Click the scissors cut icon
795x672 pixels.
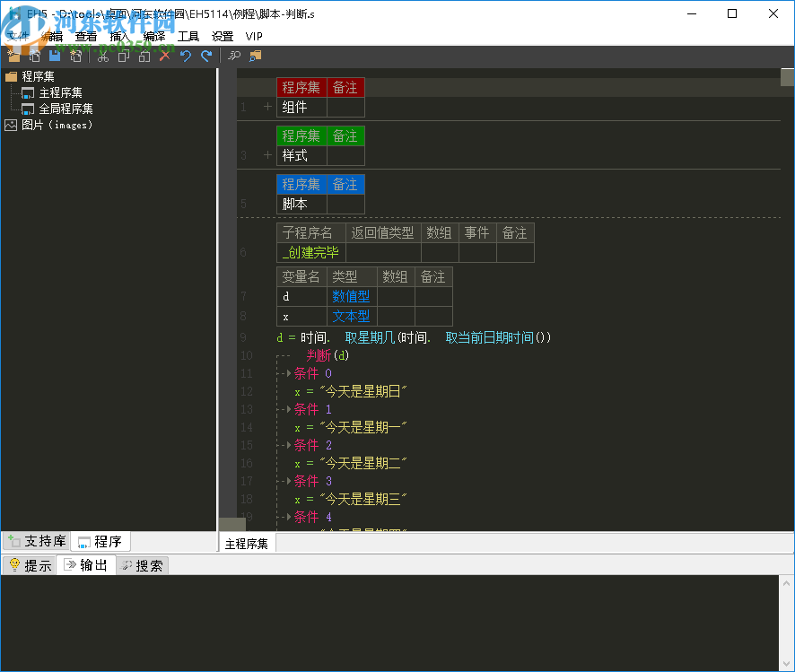click(x=103, y=56)
